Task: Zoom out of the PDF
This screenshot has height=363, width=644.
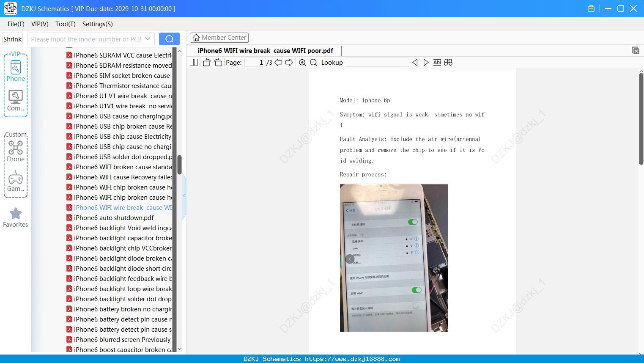Action: coord(313,63)
